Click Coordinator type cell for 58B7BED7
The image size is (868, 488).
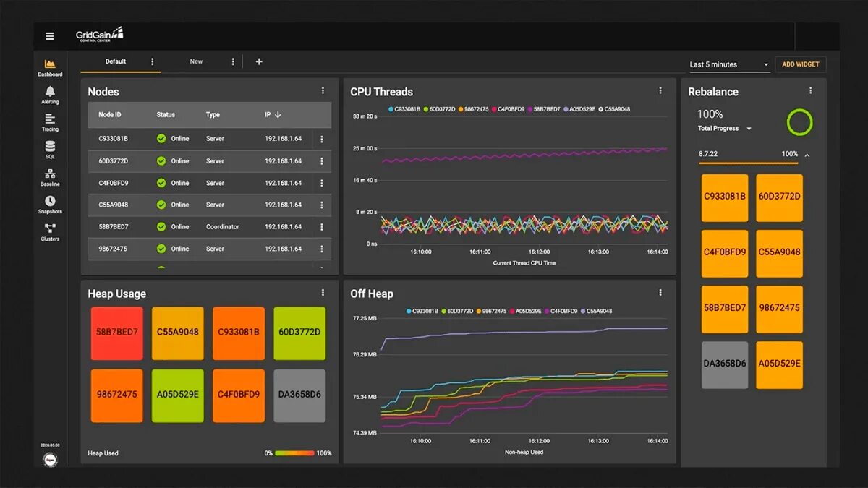pos(223,226)
